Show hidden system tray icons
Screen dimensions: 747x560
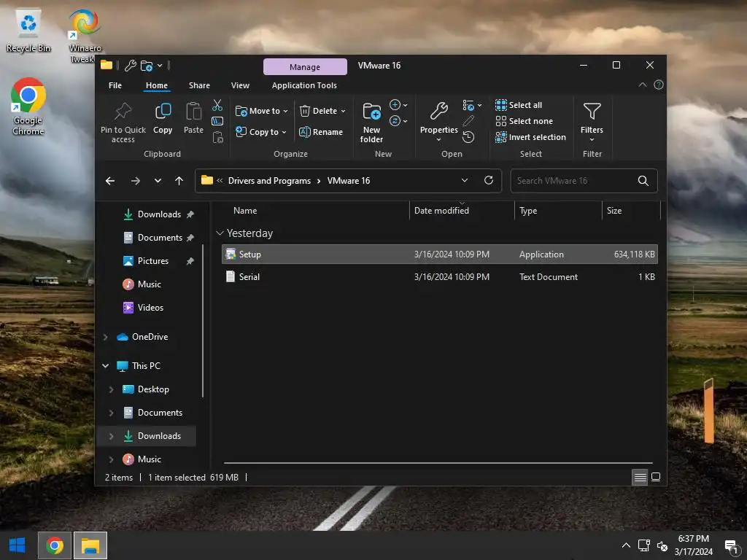[x=626, y=545]
